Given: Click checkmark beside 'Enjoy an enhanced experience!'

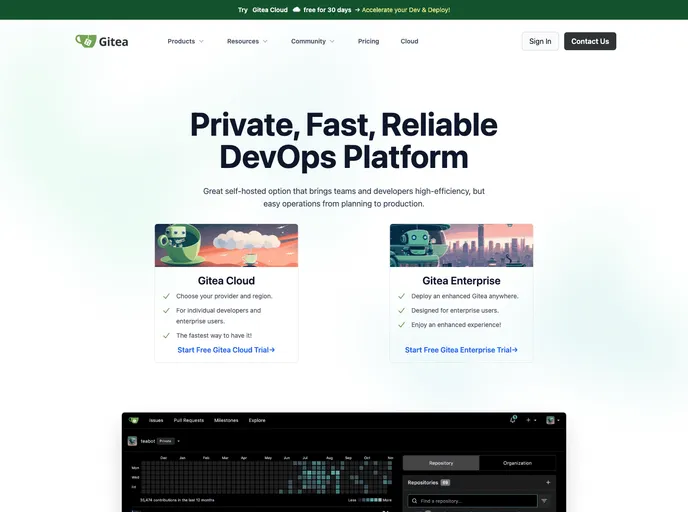Looking at the screenshot, I should click(401, 325).
